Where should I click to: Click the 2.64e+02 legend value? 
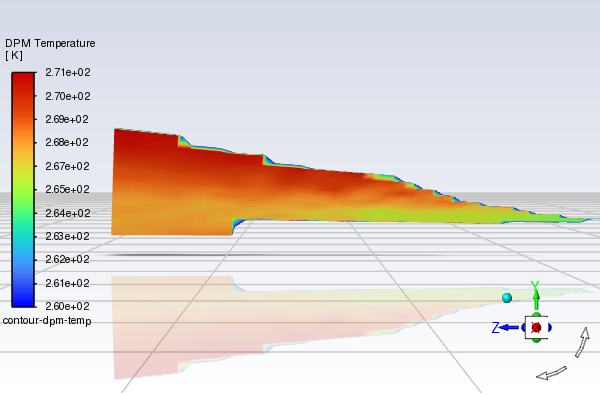point(68,213)
